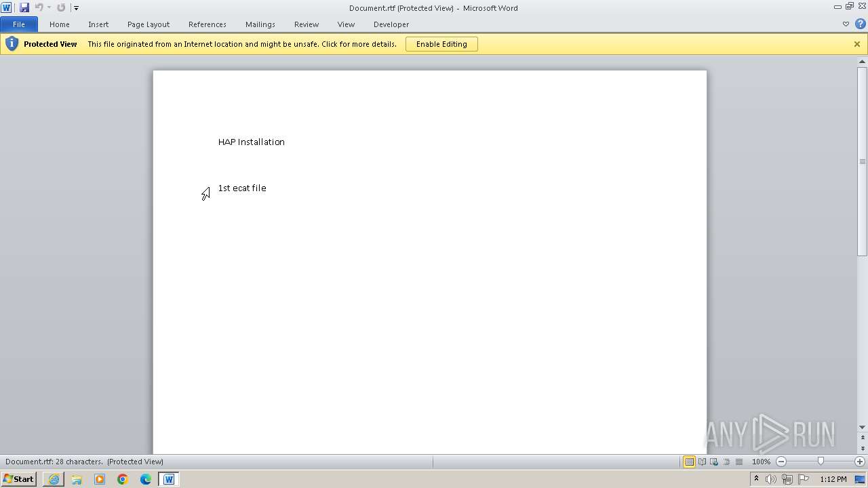Open File Explorer from the taskbar
The image size is (868, 488).
(77, 479)
